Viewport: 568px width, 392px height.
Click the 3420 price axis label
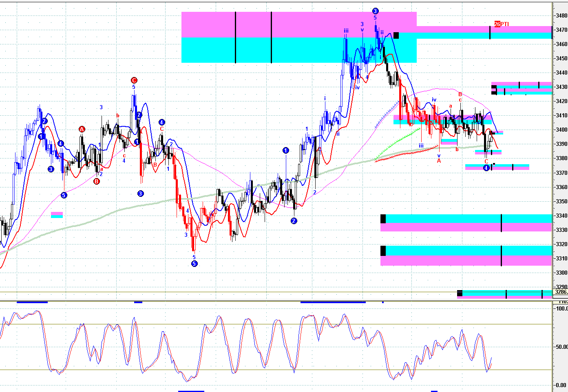click(561, 101)
